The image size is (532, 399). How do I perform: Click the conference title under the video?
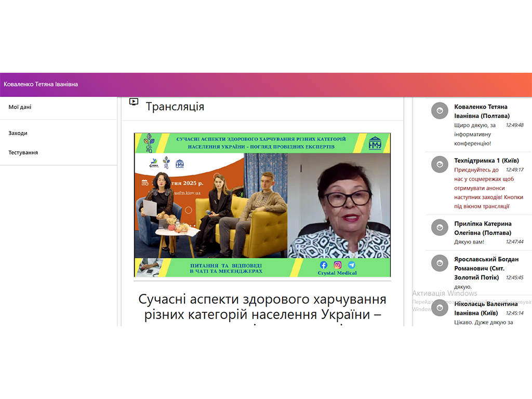[x=262, y=307]
